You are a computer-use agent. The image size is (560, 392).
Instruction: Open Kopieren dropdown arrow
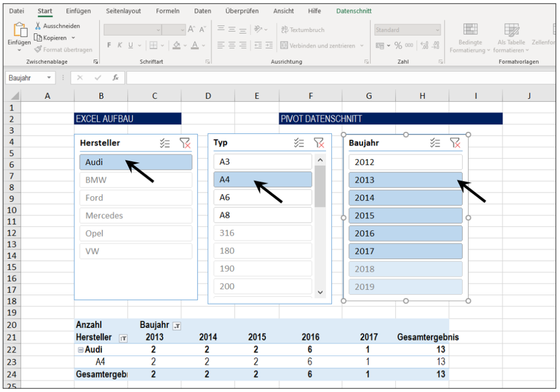click(x=73, y=38)
